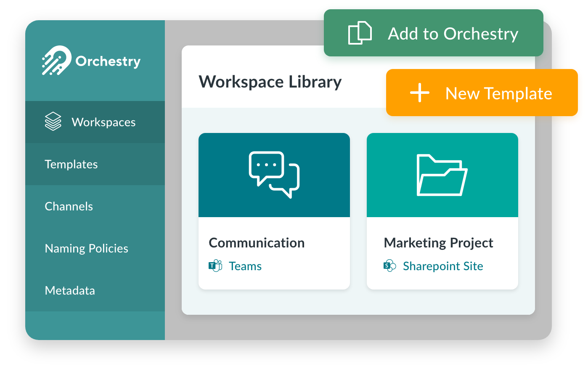Click the Workspace Library heading
Viewport: 588px width, 372px height.
click(271, 82)
